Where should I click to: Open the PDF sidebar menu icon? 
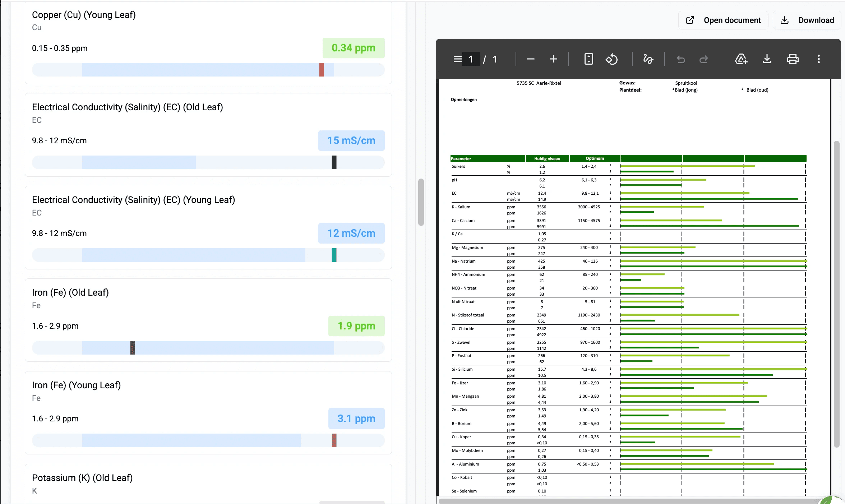tap(457, 59)
